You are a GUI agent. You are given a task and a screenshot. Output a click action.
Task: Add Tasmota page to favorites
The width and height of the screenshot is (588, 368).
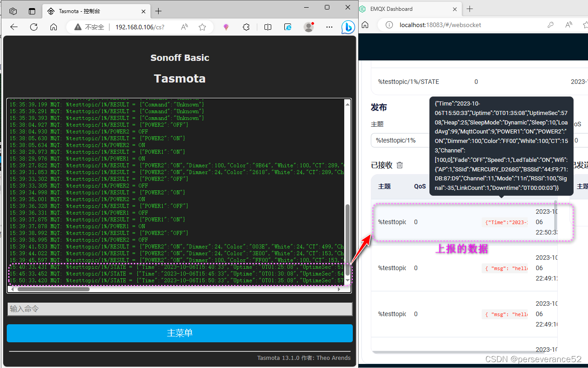[202, 27]
